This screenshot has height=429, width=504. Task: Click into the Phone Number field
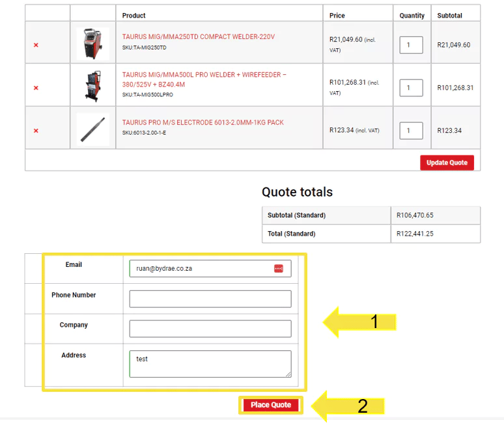click(x=210, y=299)
